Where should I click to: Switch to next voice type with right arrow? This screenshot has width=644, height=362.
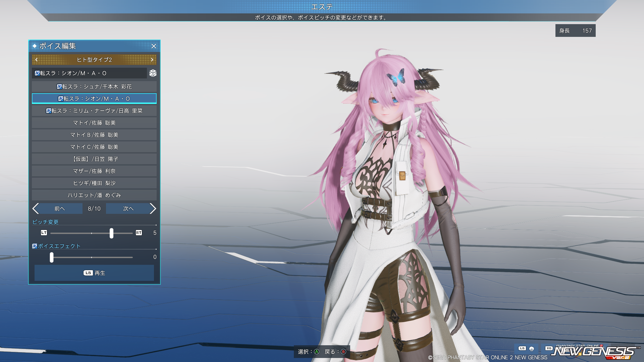pos(152,60)
